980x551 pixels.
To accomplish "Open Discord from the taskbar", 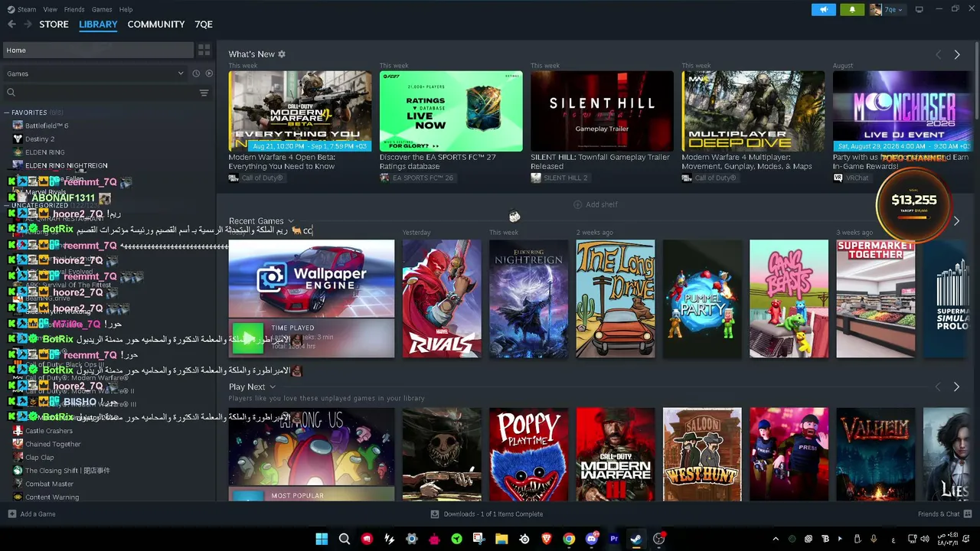I will click(591, 539).
